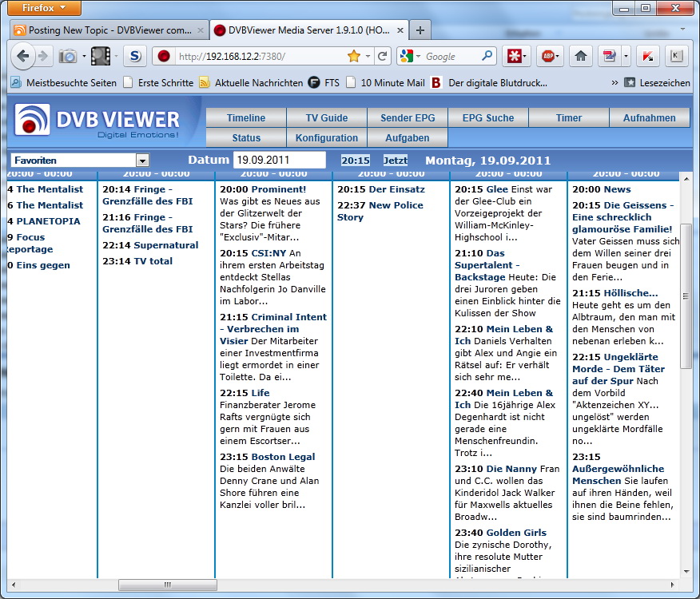Open the Konfiguration menu

(327, 138)
